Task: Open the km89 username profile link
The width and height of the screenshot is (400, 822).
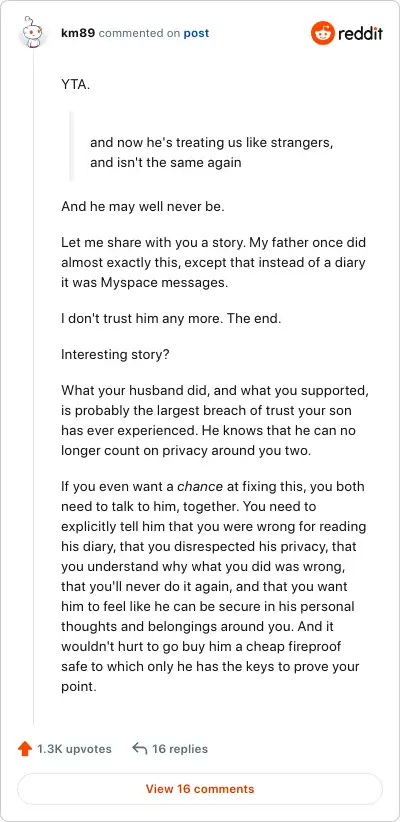Action: (x=78, y=33)
